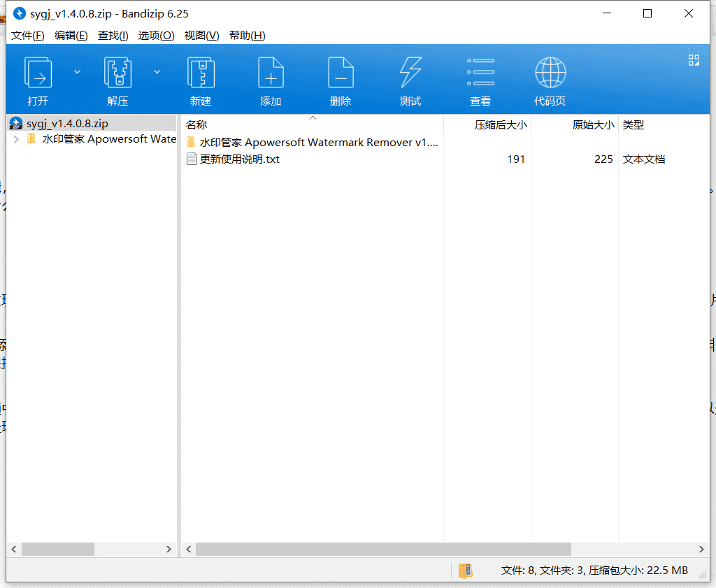Select the 更新使用说明.txt file
Viewport: 716px width, 588px height.
[x=239, y=159]
